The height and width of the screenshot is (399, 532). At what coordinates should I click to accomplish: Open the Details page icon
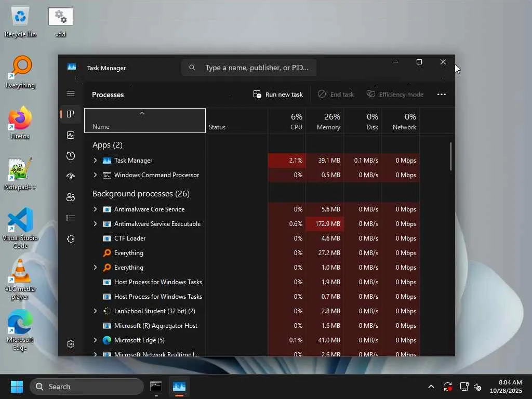(71, 218)
